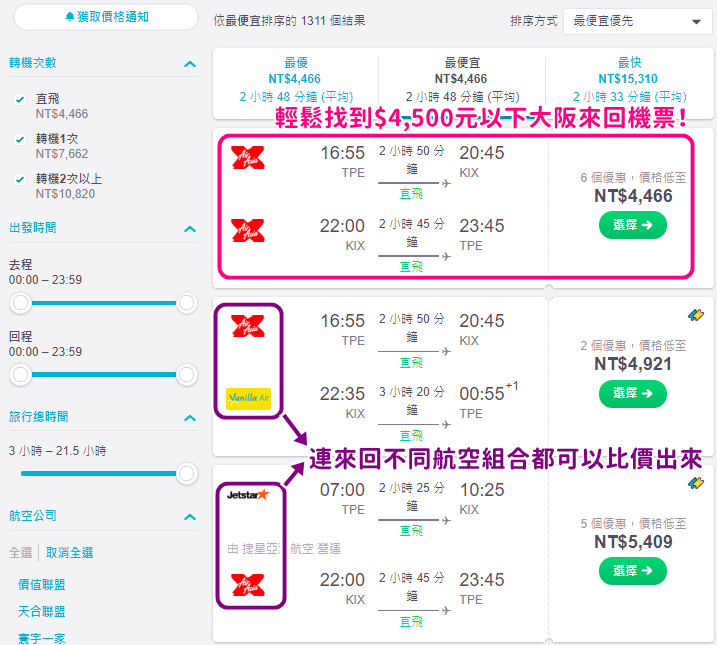
Task: Open the 最便宜優先 sort order dropdown
Action: (x=637, y=21)
